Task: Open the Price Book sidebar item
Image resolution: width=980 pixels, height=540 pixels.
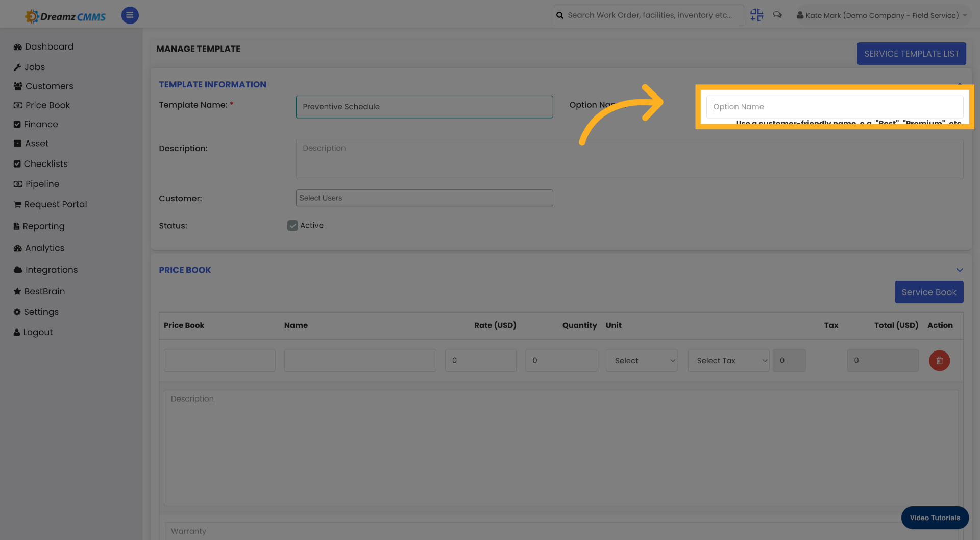Action: tap(47, 105)
